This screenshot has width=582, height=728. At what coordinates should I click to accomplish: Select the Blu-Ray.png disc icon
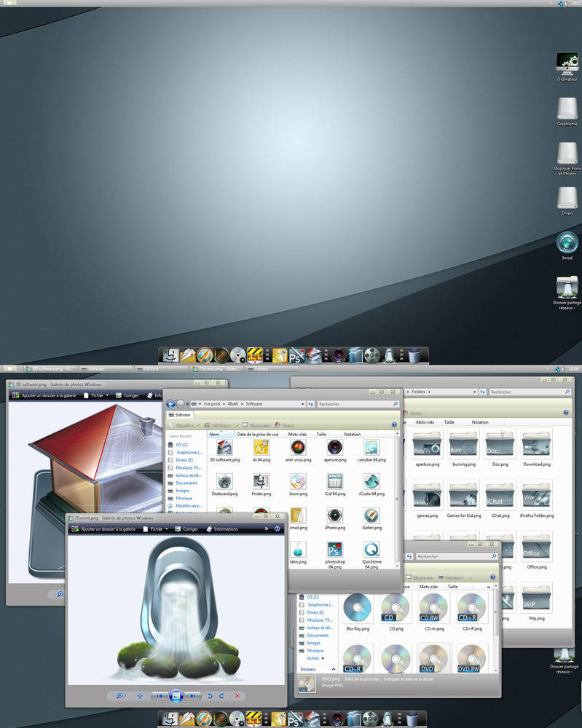coord(357,608)
